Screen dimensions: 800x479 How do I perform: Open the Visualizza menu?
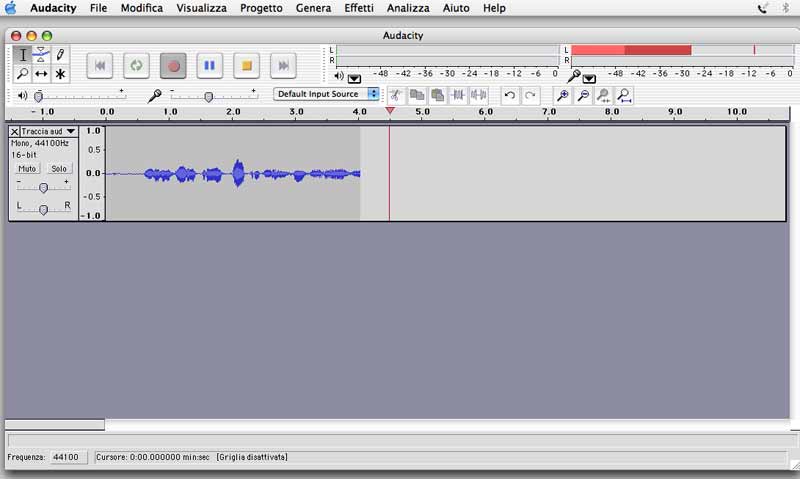tap(202, 8)
